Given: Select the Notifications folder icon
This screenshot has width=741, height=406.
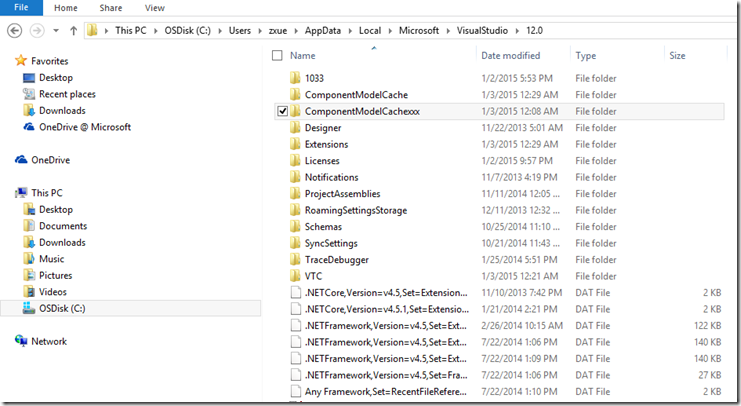Looking at the screenshot, I should 295,177.
